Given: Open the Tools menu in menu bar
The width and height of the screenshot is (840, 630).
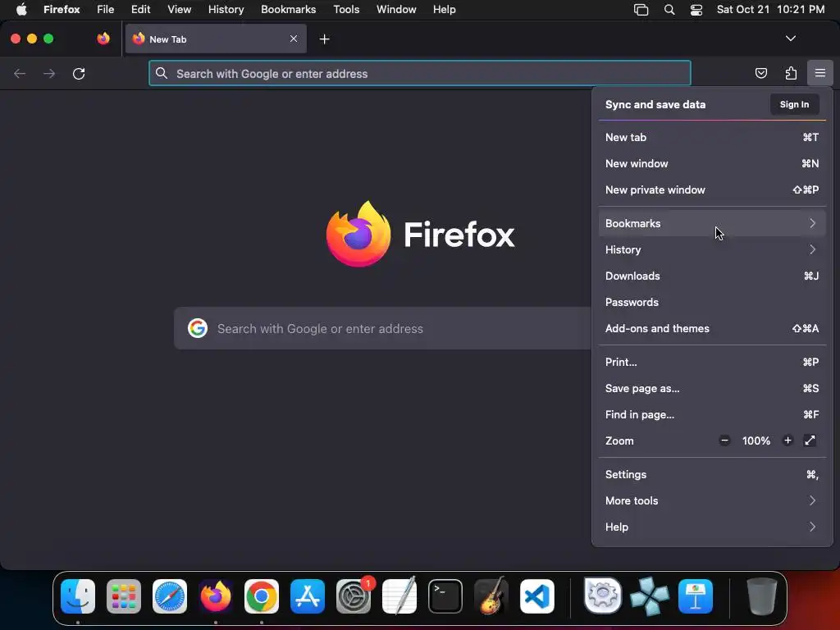Looking at the screenshot, I should 346,10.
